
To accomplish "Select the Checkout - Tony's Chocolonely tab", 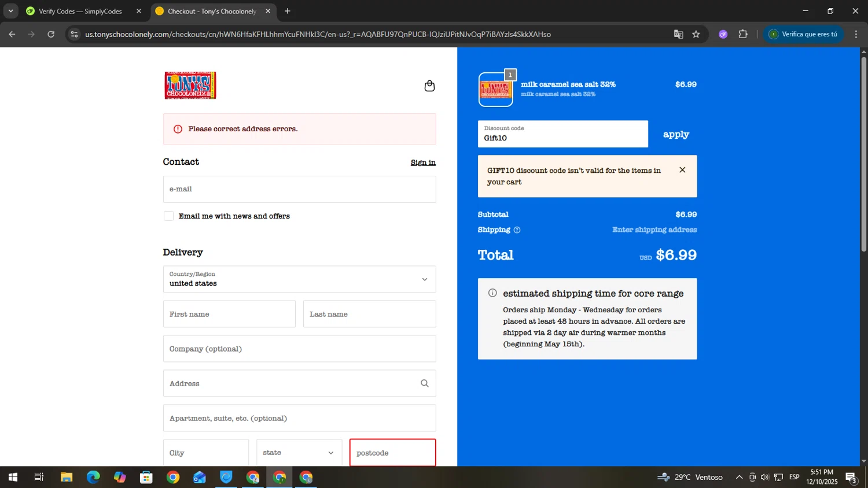I will (x=213, y=11).
